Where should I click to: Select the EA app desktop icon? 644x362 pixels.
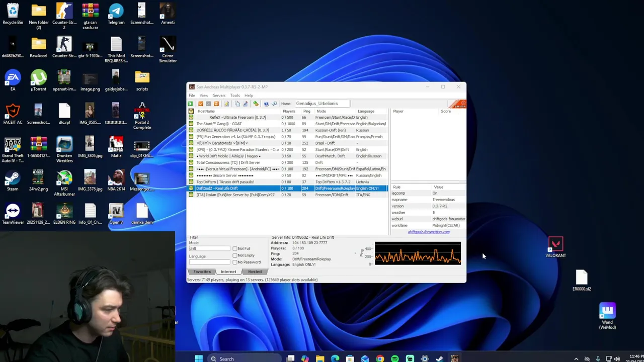(x=13, y=80)
